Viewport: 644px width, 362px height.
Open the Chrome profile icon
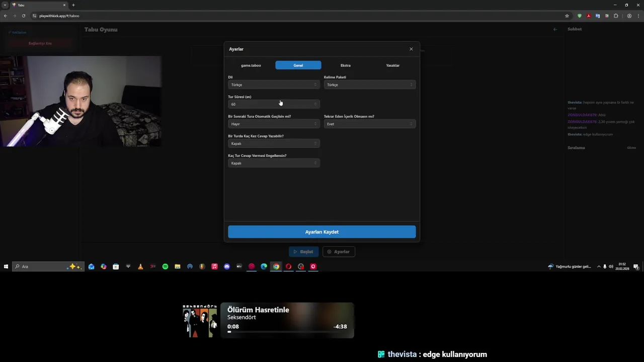pyautogui.click(x=629, y=16)
